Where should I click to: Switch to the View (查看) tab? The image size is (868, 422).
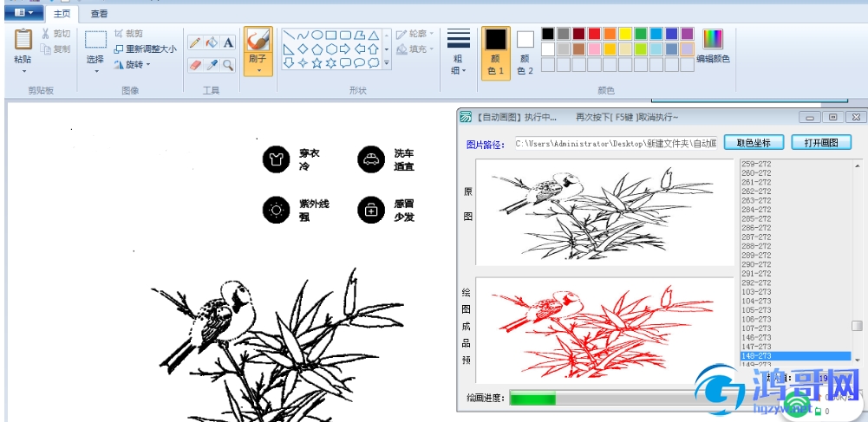click(x=99, y=13)
